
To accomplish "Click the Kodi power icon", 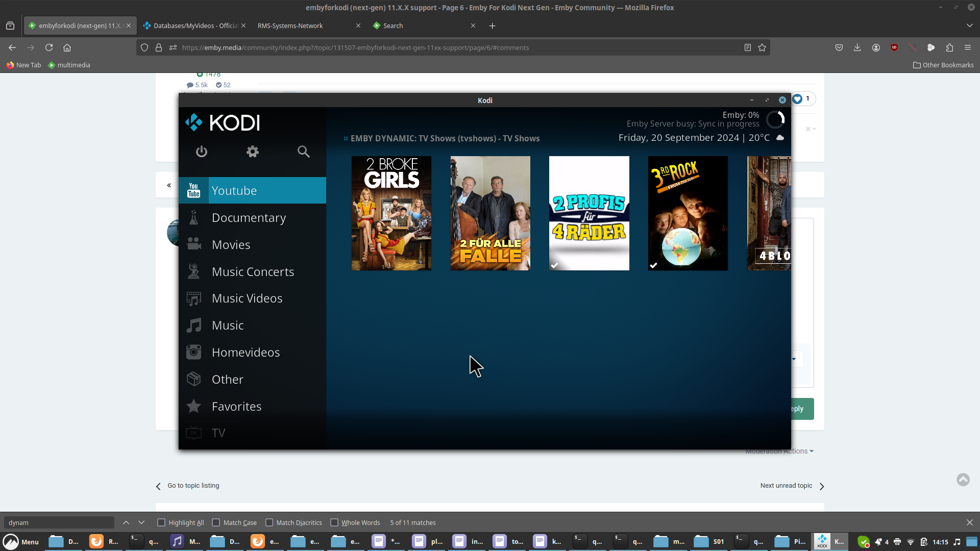I will point(202,152).
